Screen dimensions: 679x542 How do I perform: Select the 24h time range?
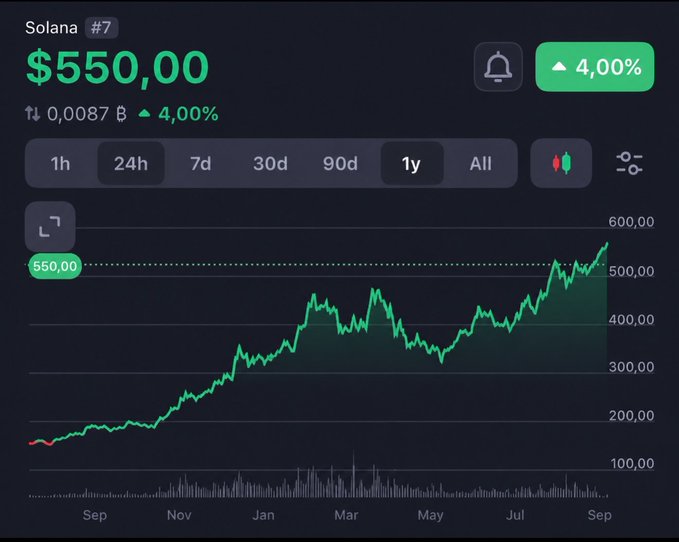click(131, 164)
